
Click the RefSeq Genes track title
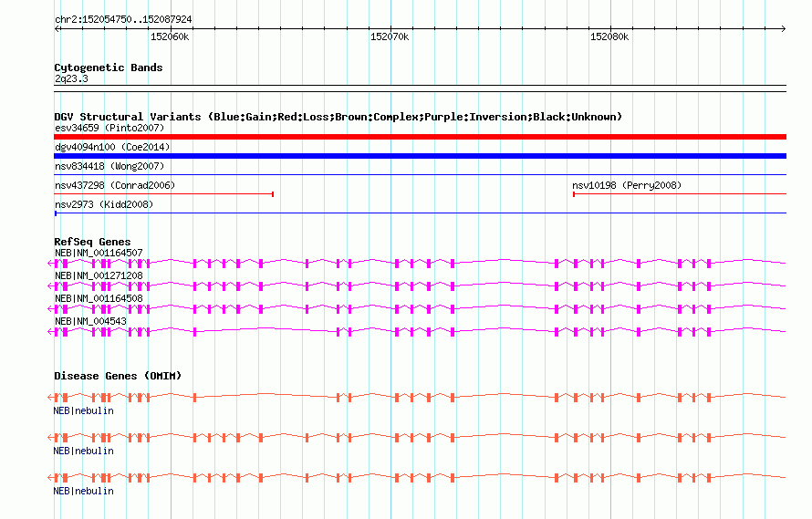(x=92, y=242)
